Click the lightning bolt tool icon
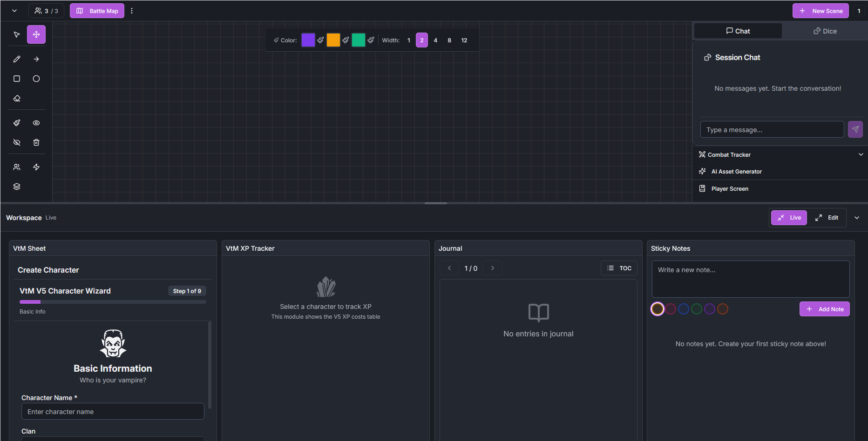868x441 pixels. pos(36,167)
